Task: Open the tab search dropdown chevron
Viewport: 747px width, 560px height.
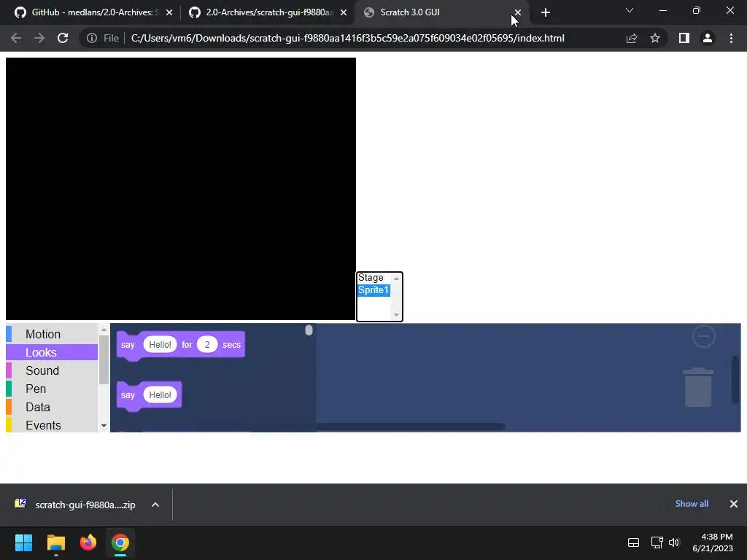Action: (x=630, y=10)
